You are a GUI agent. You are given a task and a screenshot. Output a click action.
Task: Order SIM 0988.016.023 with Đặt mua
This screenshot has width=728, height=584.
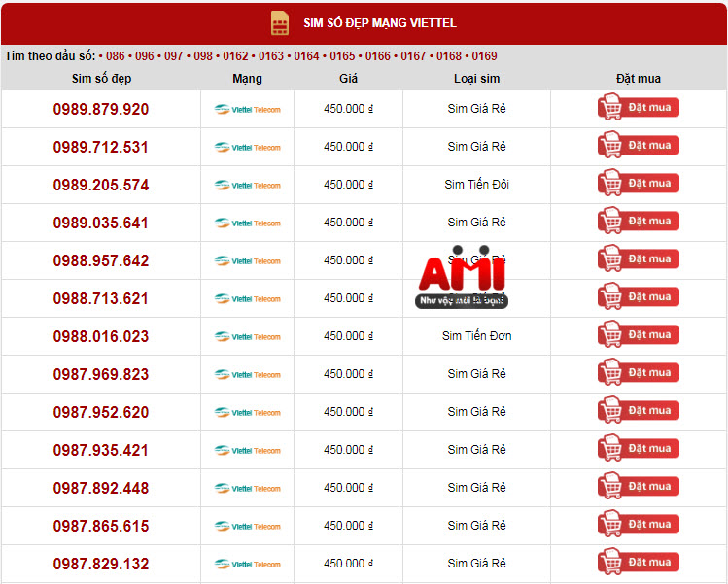(x=639, y=334)
